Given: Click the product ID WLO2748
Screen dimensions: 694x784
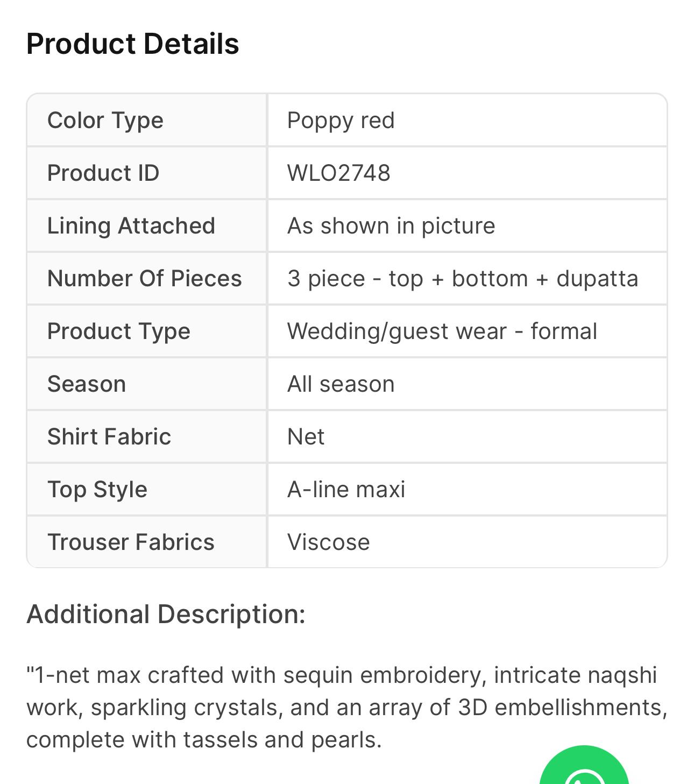Looking at the screenshot, I should [x=338, y=173].
